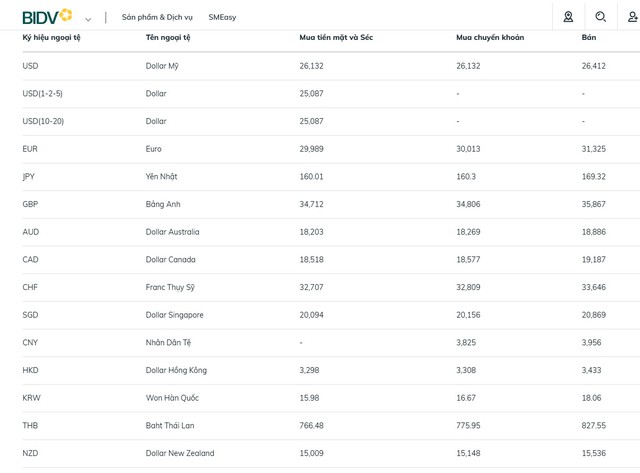Click the Tên ngoại tệ column header
This screenshot has height=473, width=640.
(168, 38)
